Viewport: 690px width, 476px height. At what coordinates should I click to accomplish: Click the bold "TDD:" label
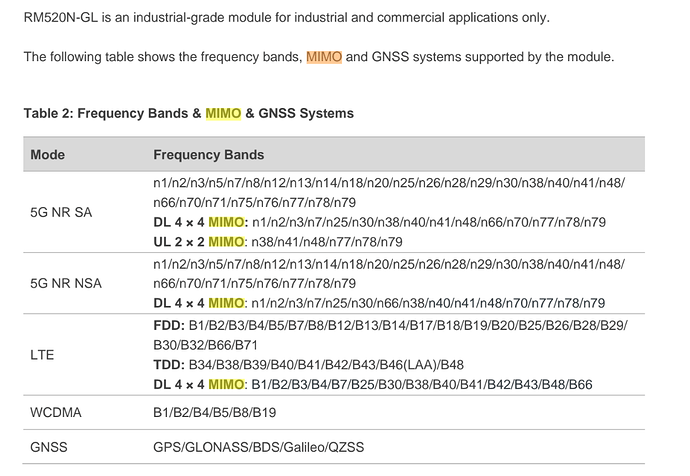click(169, 364)
